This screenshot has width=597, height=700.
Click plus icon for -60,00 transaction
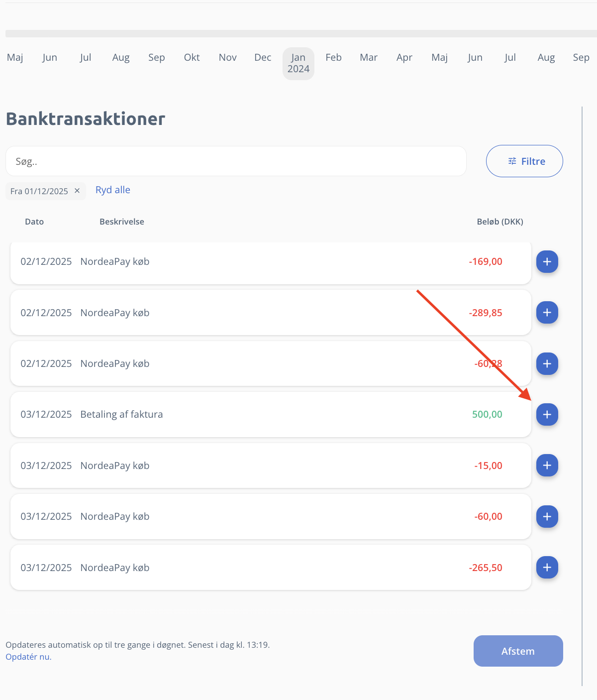[547, 517]
